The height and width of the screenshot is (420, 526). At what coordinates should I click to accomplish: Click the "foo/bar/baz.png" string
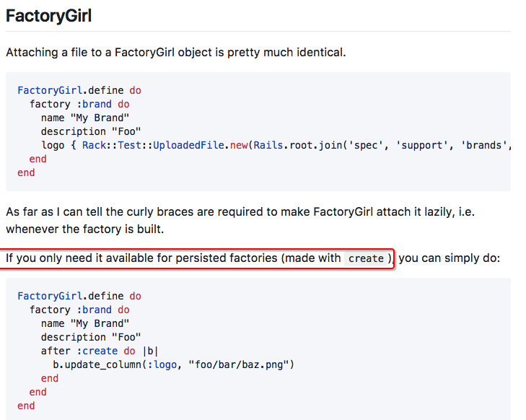point(239,364)
